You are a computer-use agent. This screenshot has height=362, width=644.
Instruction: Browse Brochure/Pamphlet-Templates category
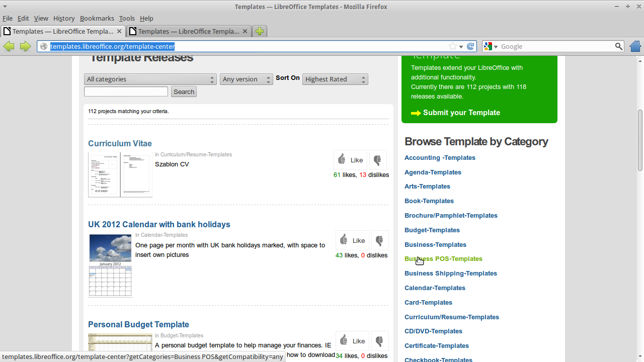coord(451,215)
